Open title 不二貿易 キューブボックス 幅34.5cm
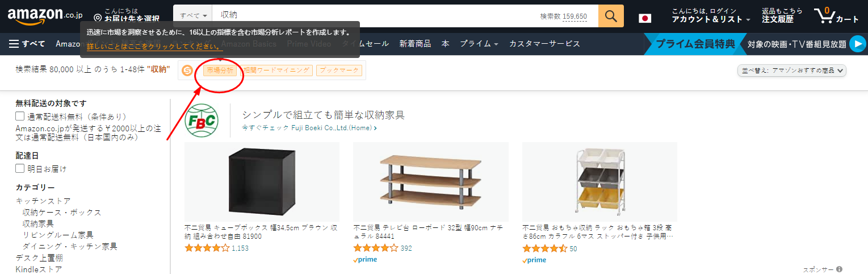868x274 pixels. [x=261, y=231]
